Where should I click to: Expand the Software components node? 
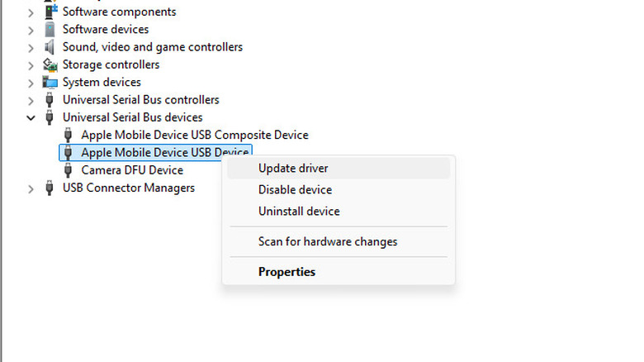point(31,12)
